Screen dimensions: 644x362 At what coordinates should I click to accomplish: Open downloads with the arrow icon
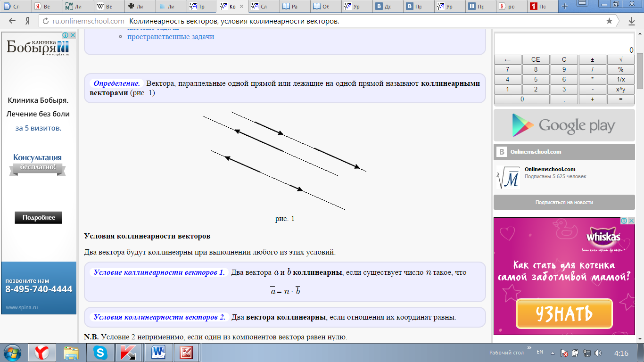tap(632, 21)
